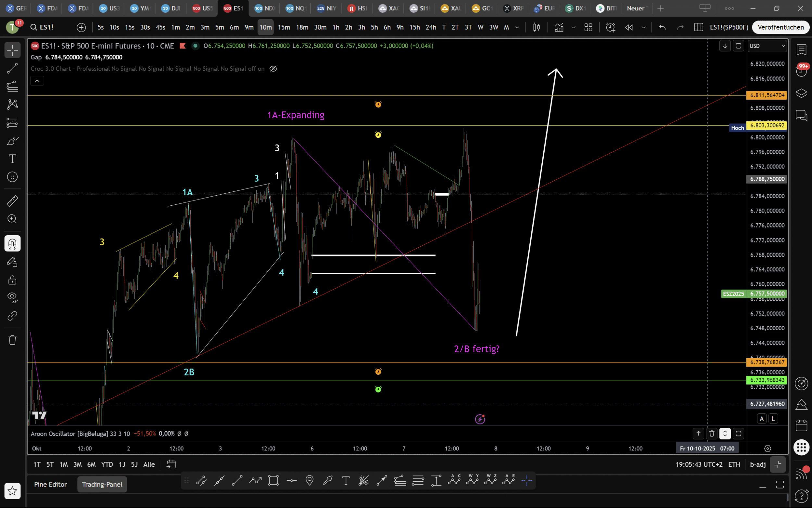The image size is (812, 508).
Task: Open the Pine Editor tab
Action: pos(50,484)
